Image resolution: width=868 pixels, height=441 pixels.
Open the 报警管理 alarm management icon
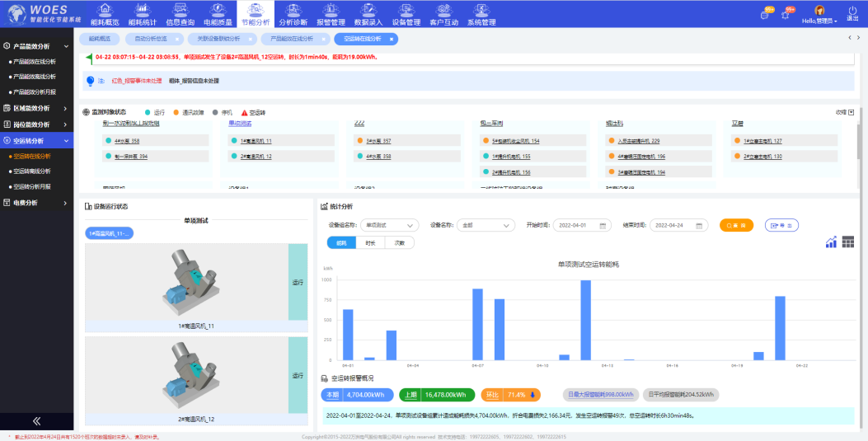click(x=331, y=10)
